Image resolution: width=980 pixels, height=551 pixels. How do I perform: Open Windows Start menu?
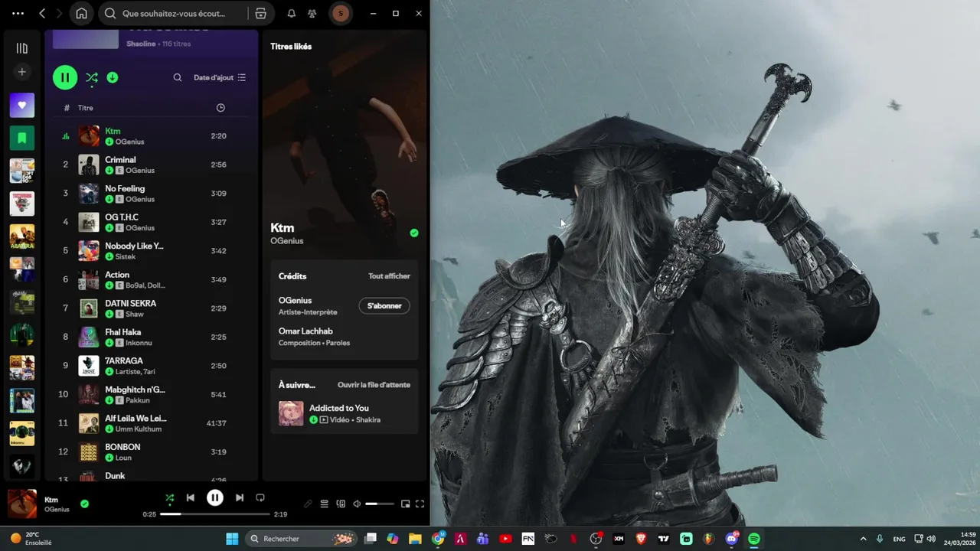[x=232, y=539]
